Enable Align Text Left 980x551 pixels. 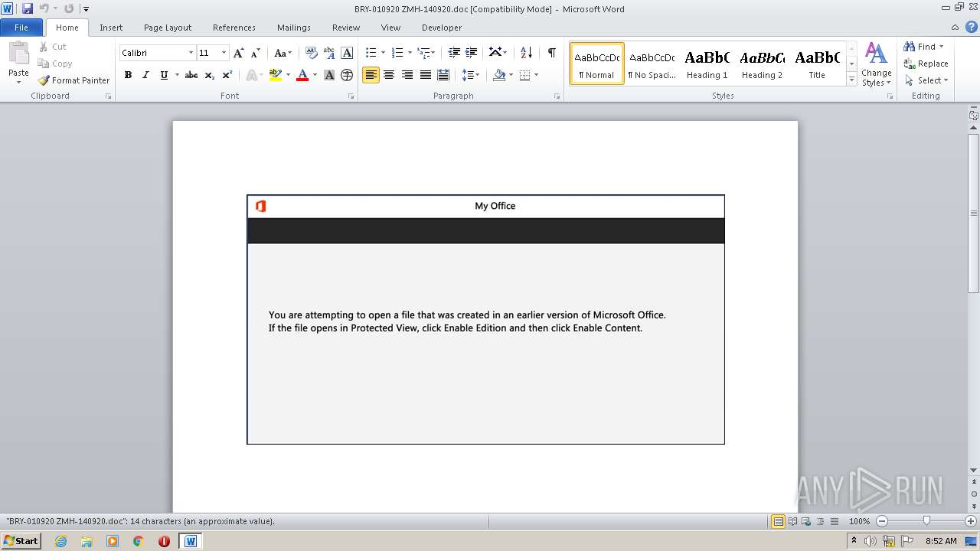[371, 75]
